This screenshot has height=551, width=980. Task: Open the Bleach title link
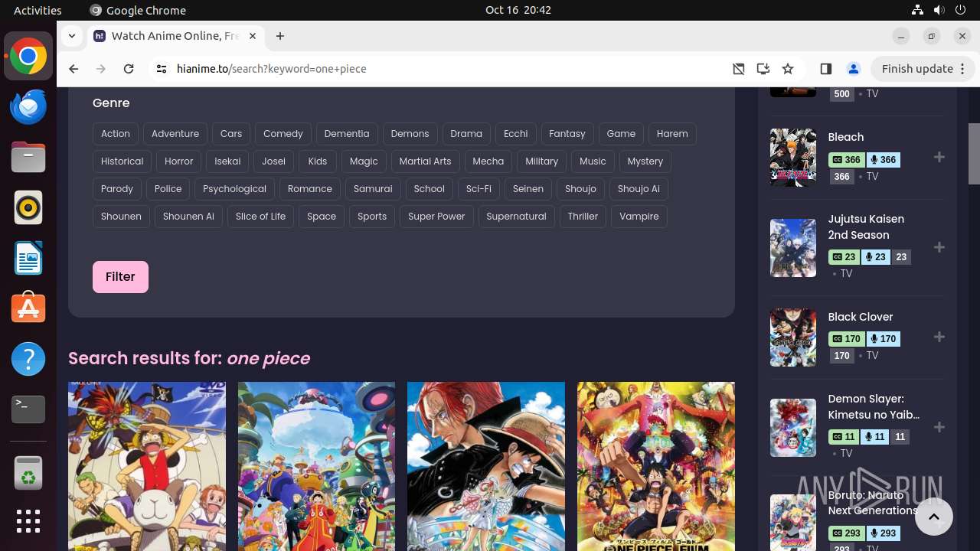click(x=845, y=137)
